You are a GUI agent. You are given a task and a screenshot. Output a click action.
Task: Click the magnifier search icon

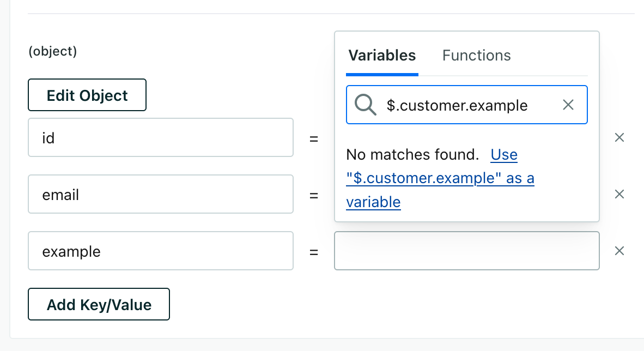365,105
